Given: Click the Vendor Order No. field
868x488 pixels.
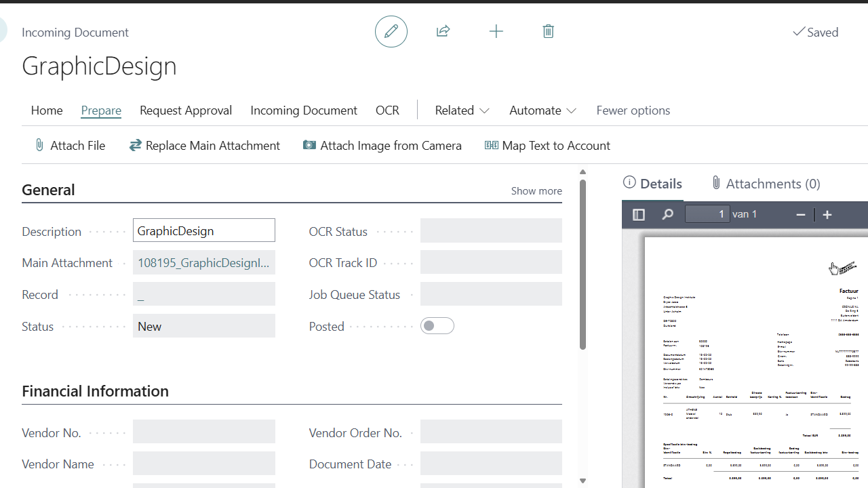Looking at the screenshot, I should pyautogui.click(x=491, y=432).
